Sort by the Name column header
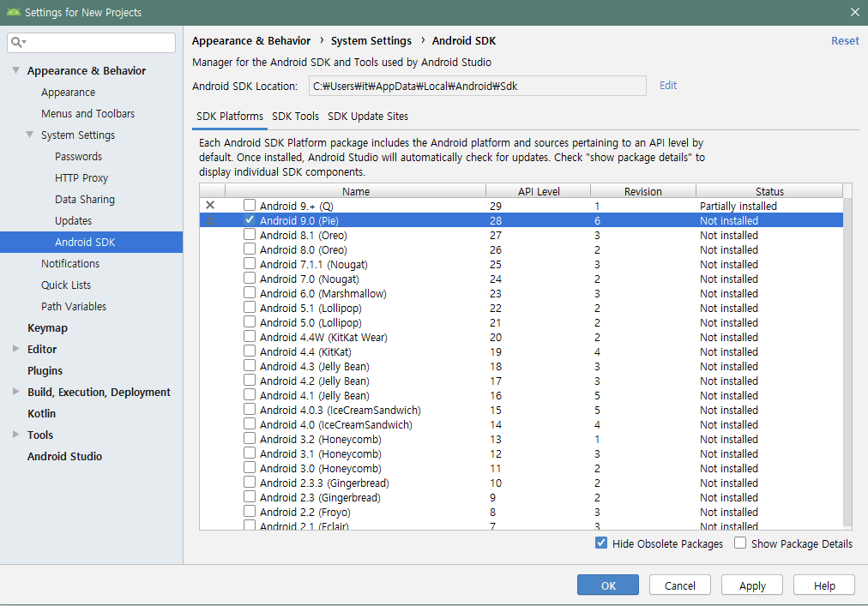 pyautogui.click(x=355, y=191)
